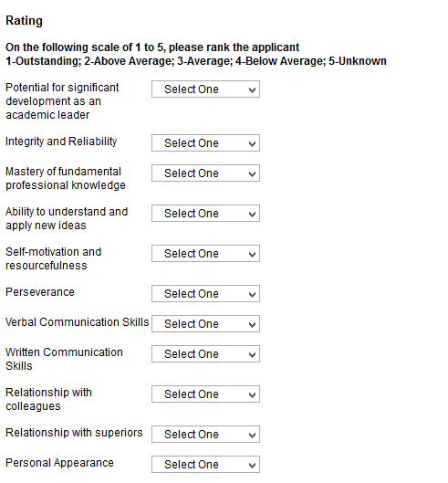
Task: Open the Integrity and Reliability rating dropdown
Action: click(205, 143)
